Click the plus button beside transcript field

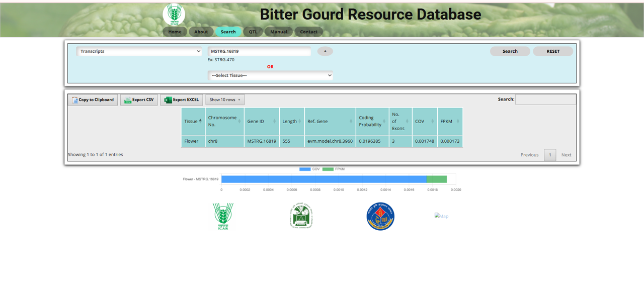pyautogui.click(x=325, y=51)
